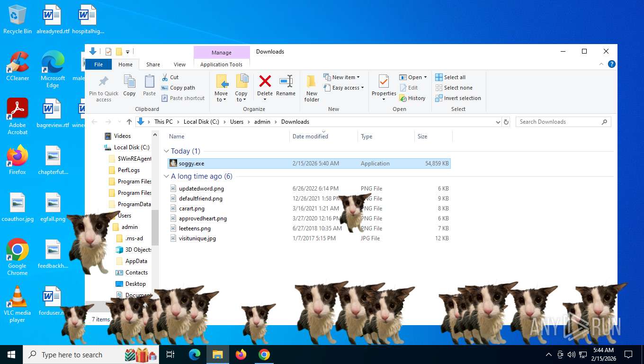The image size is (644, 364).
Task: Click Select all in ribbon
Action: [x=450, y=77]
